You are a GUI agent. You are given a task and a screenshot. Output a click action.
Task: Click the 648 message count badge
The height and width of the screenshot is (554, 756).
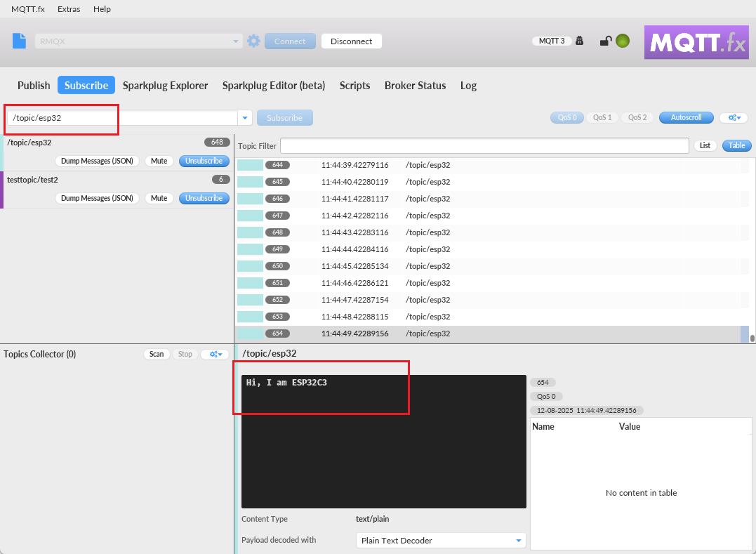tap(217, 143)
